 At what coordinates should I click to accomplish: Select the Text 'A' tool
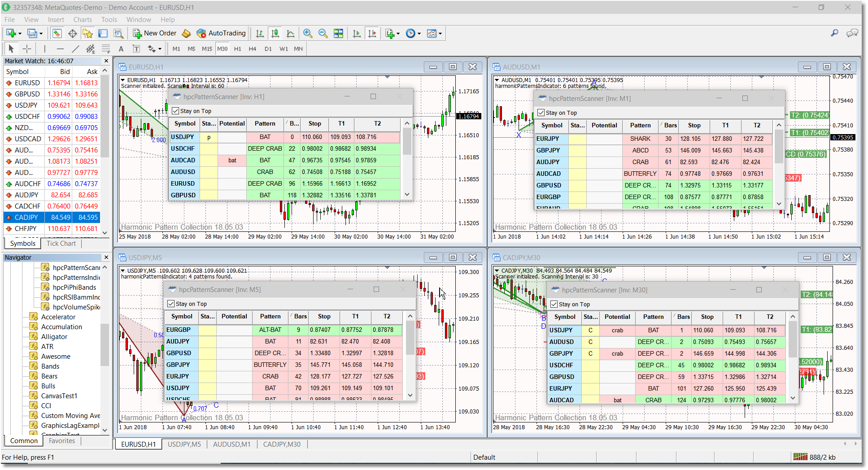coord(121,49)
